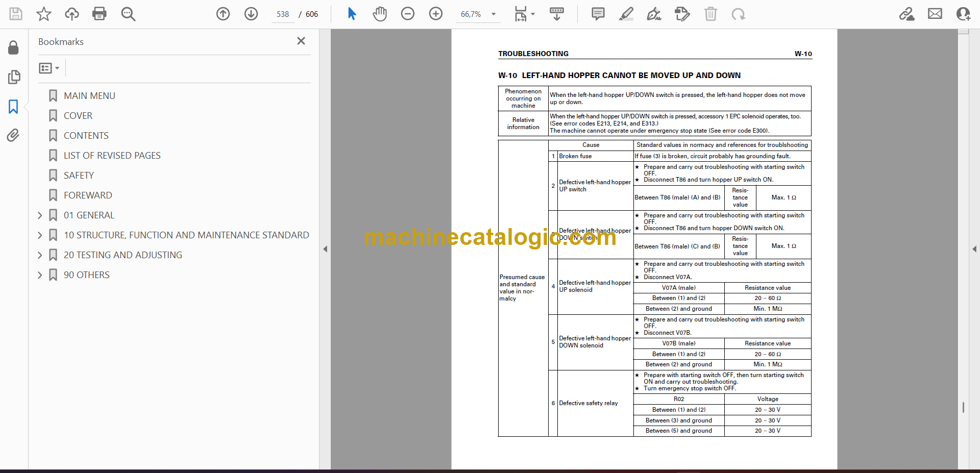Add a sticky note comment
The image size is (980, 473).
(598, 14)
